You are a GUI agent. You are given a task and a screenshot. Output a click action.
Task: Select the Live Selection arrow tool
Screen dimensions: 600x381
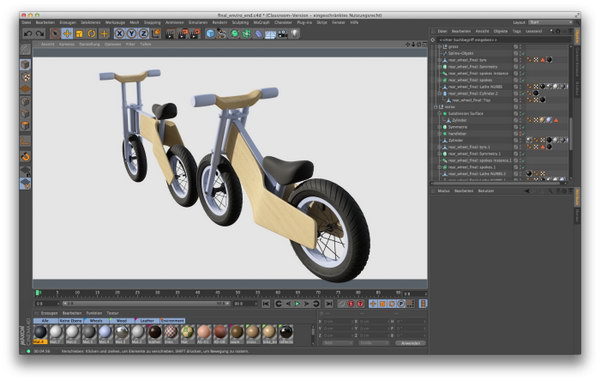tap(55, 34)
